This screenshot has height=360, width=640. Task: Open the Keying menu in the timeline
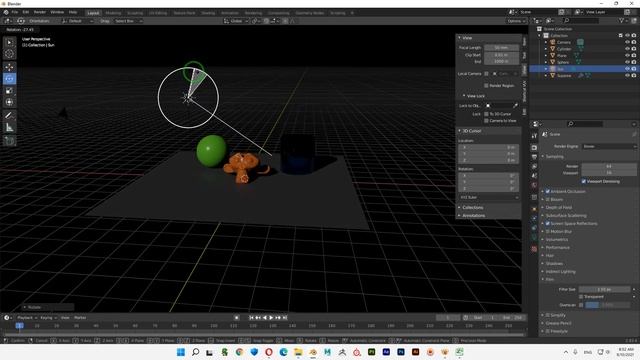(48, 318)
